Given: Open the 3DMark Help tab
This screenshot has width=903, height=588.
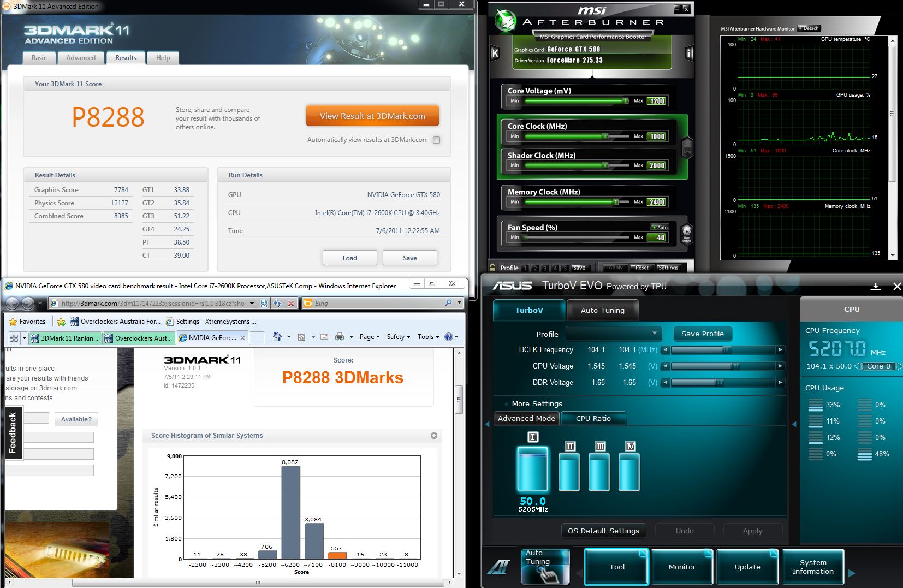Looking at the screenshot, I should [163, 58].
